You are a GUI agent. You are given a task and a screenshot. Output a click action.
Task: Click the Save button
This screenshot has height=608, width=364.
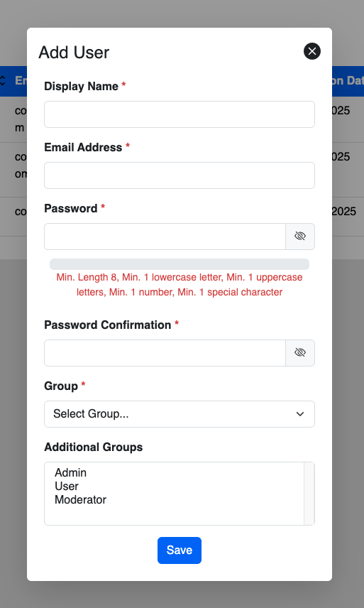point(180,550)
